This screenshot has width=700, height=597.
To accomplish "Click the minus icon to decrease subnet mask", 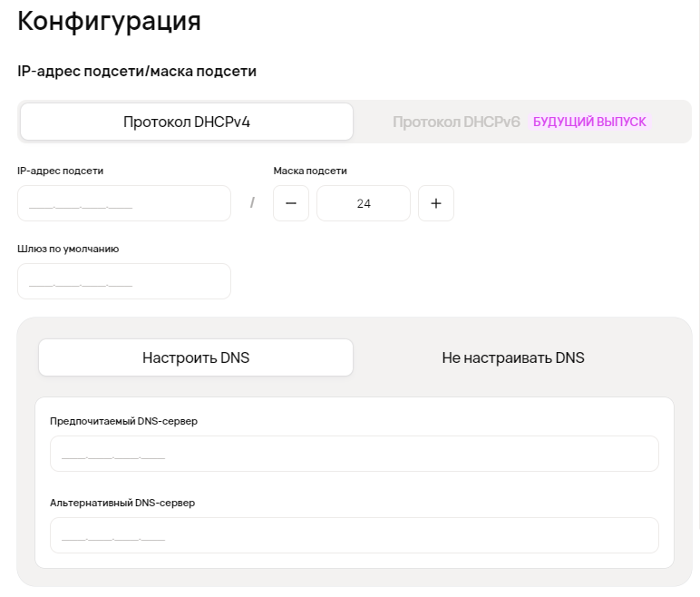I will (x=291, y=203).
